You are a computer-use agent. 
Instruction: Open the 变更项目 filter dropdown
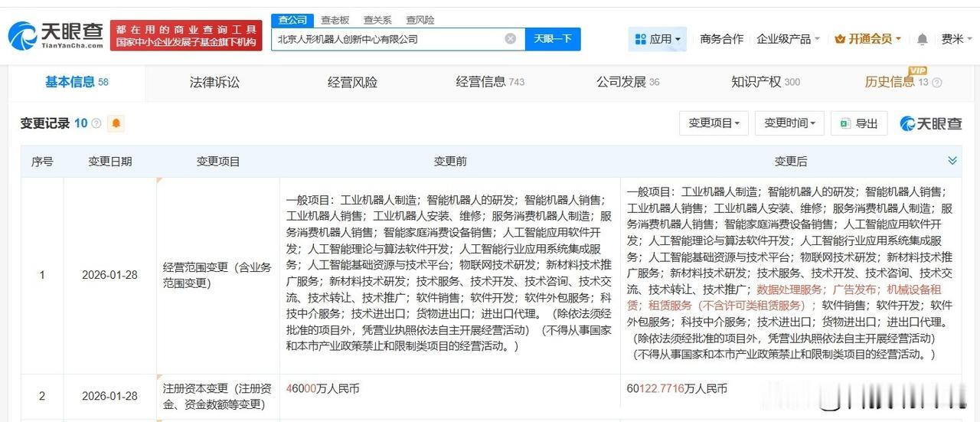coord(714,123)
